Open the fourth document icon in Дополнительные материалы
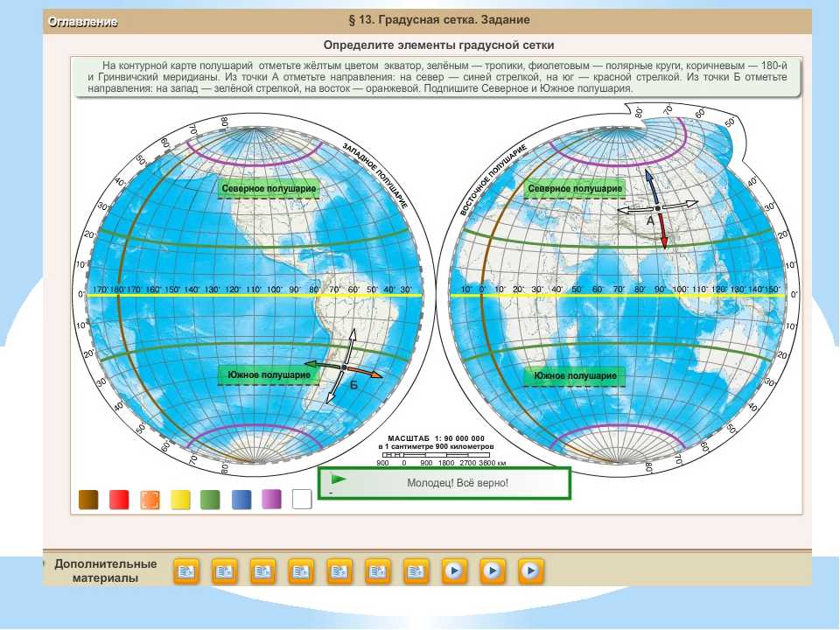The height and width of the screenshot is (630, 840). pyautogui.click(x=301, y=571)
